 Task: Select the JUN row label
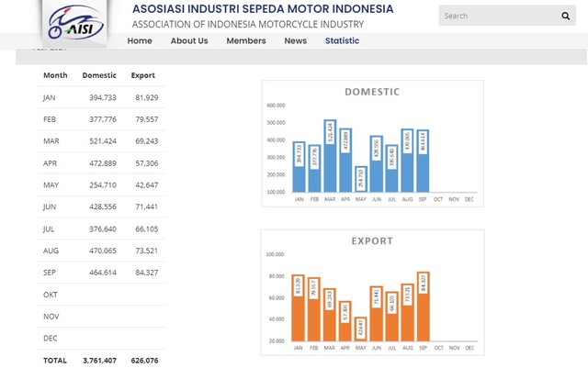tap(50, 206)
